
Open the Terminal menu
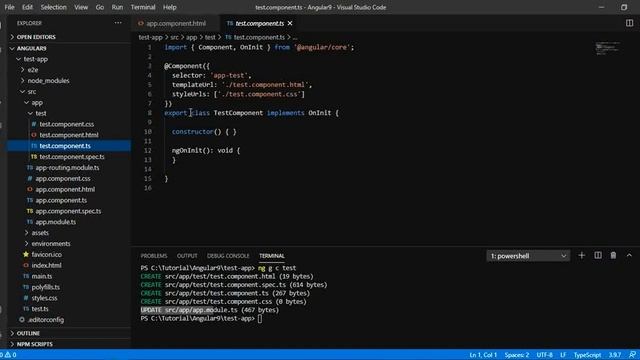143,7
